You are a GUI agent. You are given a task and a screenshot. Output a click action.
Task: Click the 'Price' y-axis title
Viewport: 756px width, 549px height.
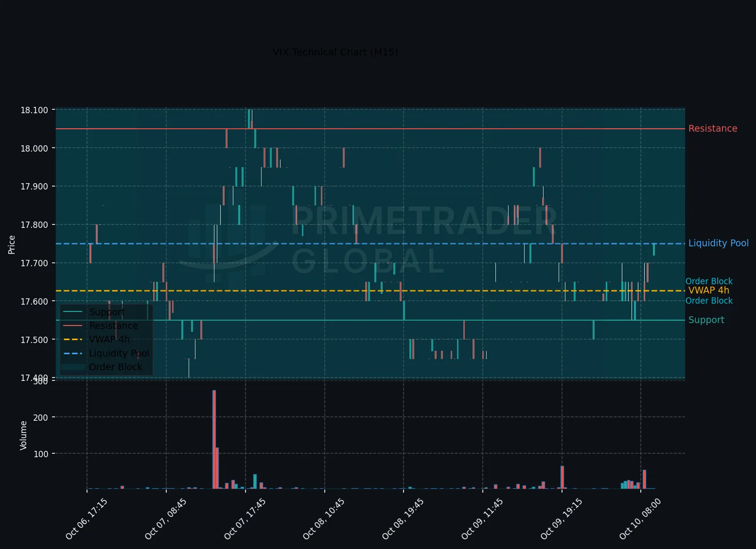click(x=12, y=244)
